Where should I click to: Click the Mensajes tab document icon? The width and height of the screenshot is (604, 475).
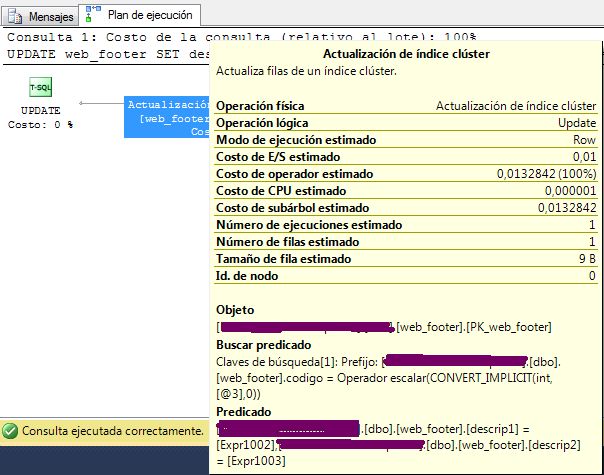pyautogui.click(x=15, y=16)
